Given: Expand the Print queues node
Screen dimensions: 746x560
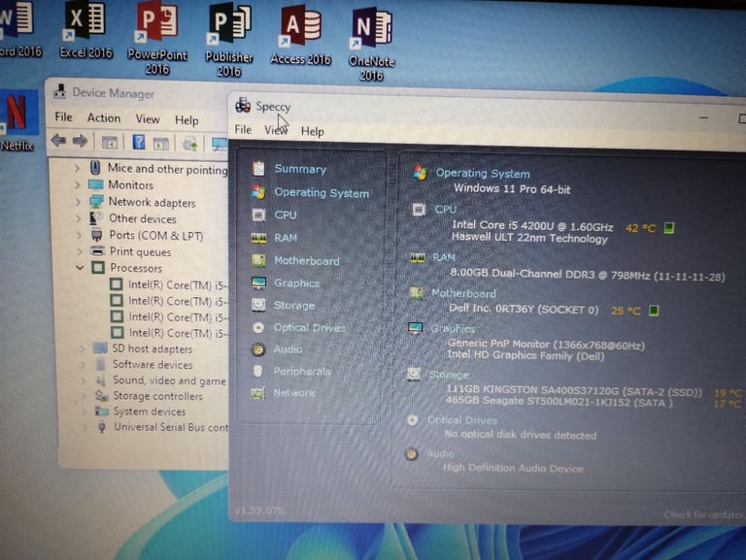Looking at the screenshot, I should pos(79,252).
